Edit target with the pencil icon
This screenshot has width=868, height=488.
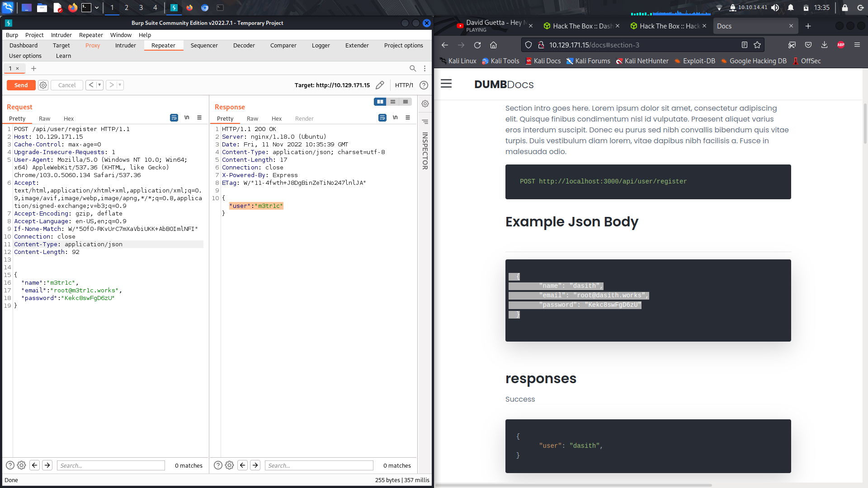click(380, 85)
